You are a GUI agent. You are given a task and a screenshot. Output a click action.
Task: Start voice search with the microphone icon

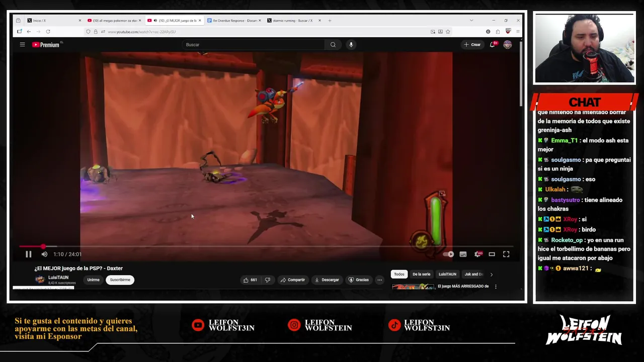[351, 45]
